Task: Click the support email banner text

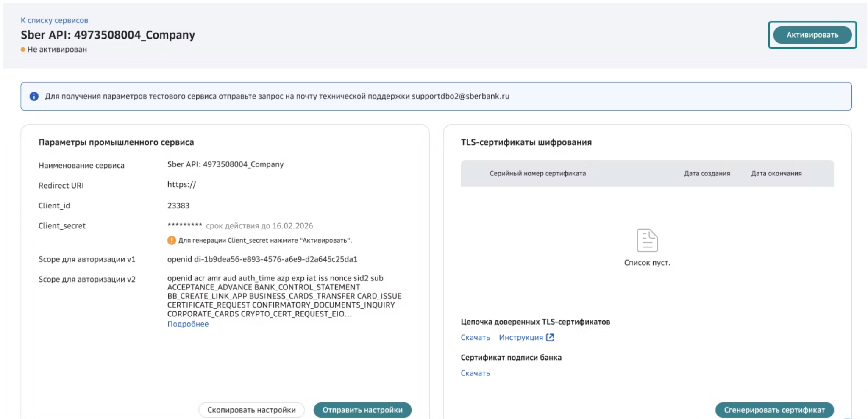Action: [277, 97]
